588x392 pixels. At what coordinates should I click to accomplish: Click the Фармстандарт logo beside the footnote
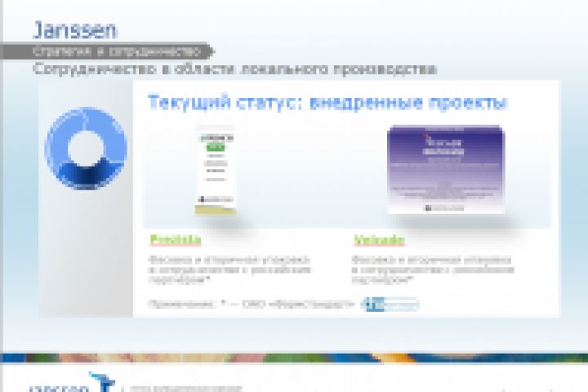pyautogui.click(x=390, y=305)
